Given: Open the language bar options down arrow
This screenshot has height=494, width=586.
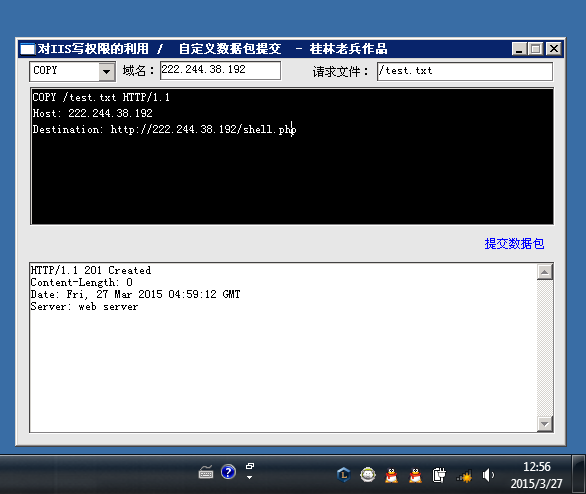Looking at the screenshot, I should point(249,477).
